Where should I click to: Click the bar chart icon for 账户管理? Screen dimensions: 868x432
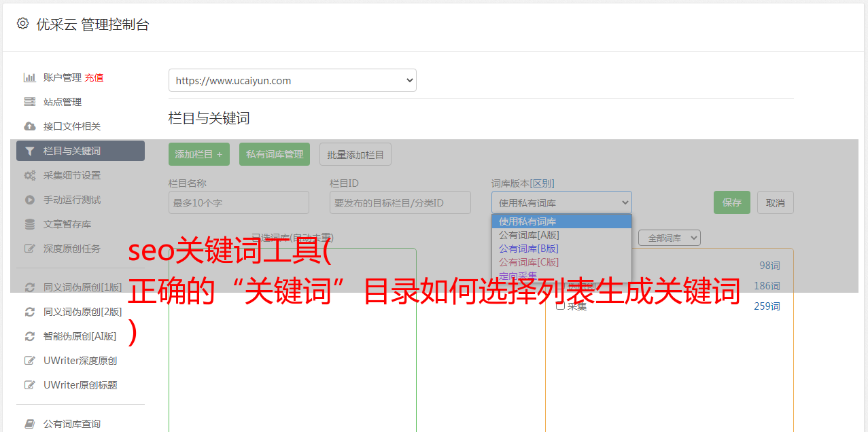(29, 77)
